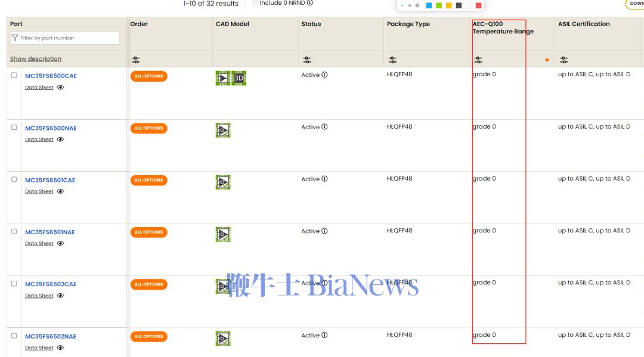
Task: Preview data sheet eye icon for MC35FS6501CAE
Action: [60, 192]
